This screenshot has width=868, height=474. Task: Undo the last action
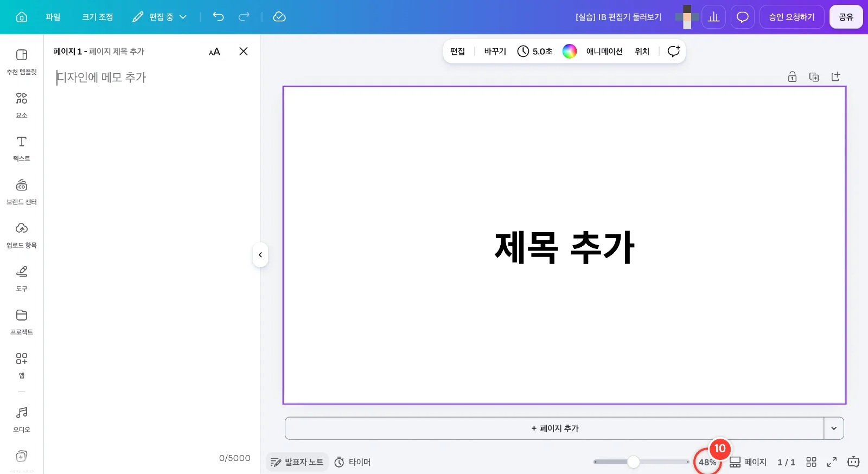click(x=218, y=17)
